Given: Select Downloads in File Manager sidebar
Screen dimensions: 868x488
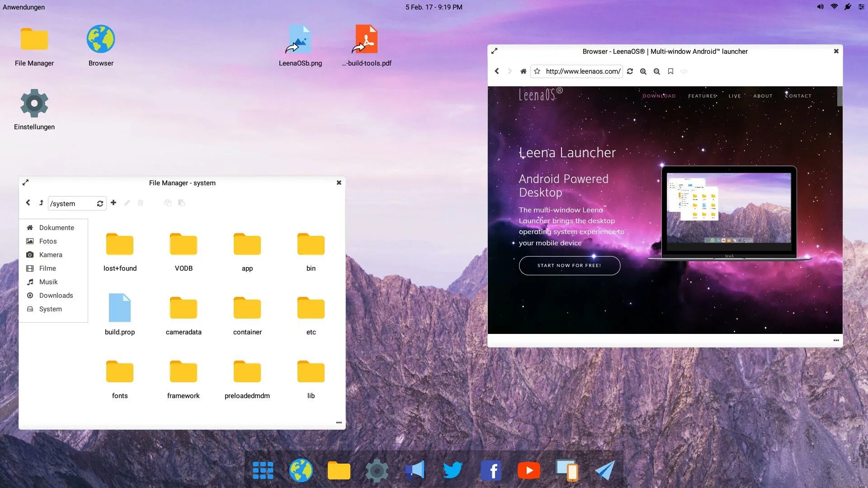Looking at the screenshot, I should (x=56, y=296).
